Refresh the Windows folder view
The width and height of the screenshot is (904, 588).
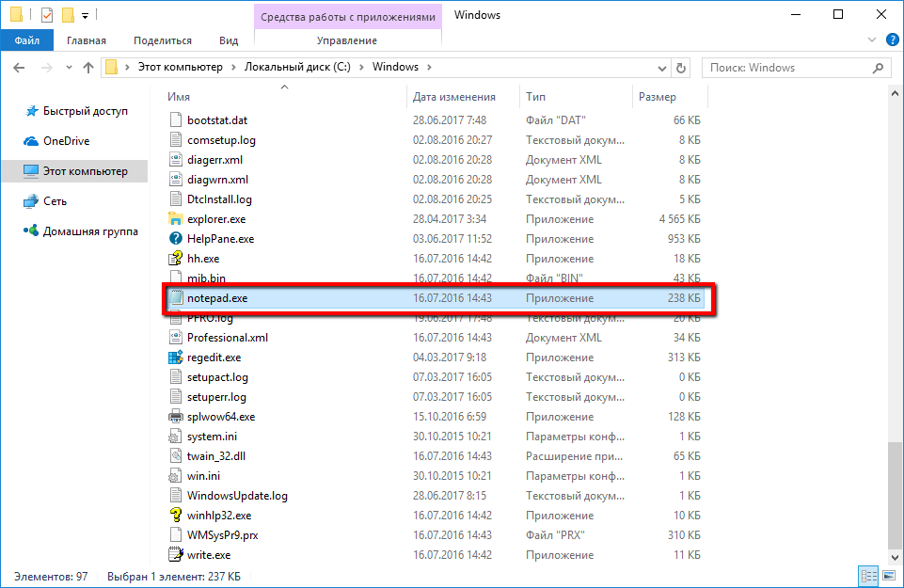(x=681, y=68)
